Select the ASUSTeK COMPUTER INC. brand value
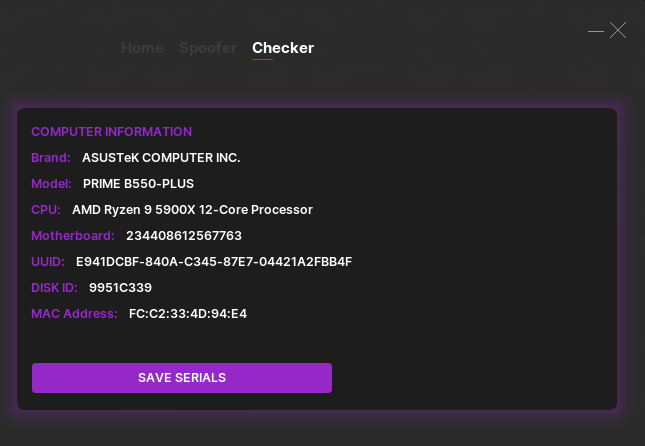645x446 pixels. pos(161,158)
